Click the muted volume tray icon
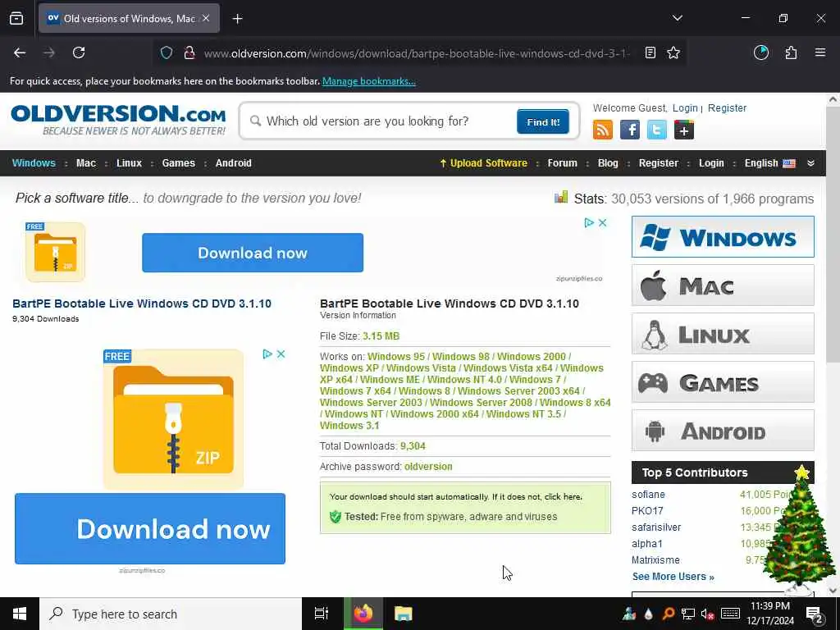Screen dimensions: 840x630 [708, 614]
